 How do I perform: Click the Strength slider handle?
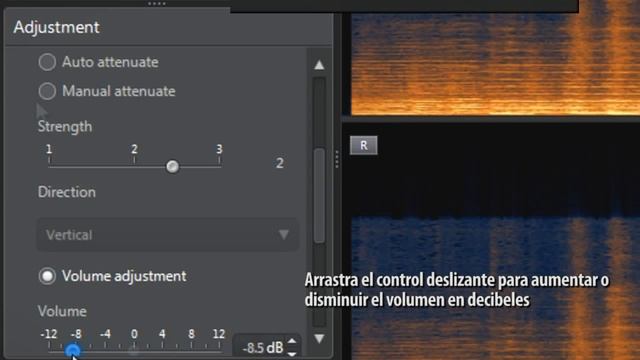(x=172, y=167)
